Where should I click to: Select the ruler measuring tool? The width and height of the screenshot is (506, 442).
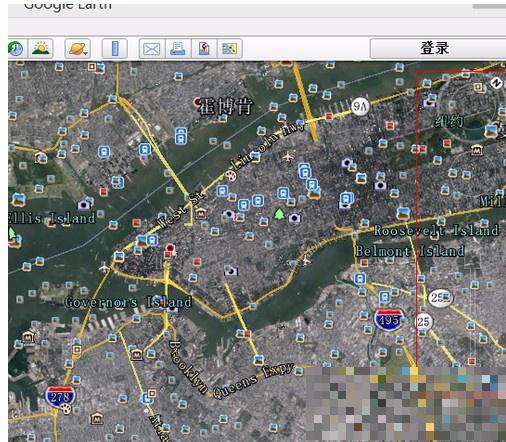coord(115,49)
